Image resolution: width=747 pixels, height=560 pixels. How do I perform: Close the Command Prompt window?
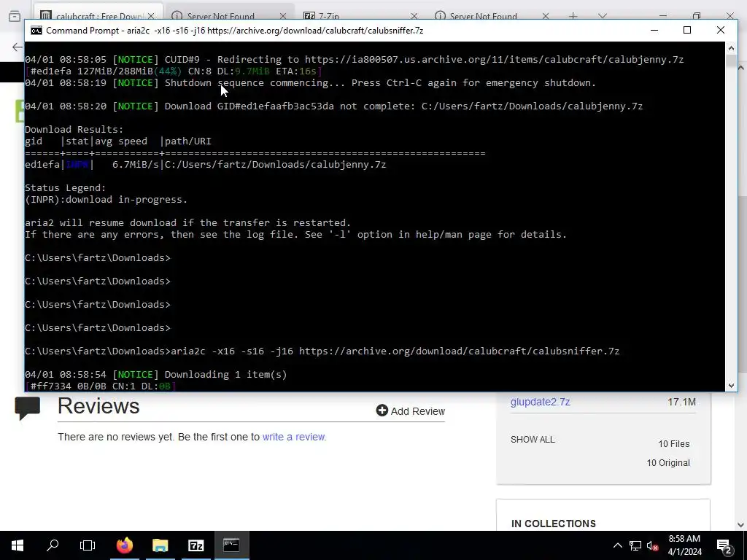[720, 30]
